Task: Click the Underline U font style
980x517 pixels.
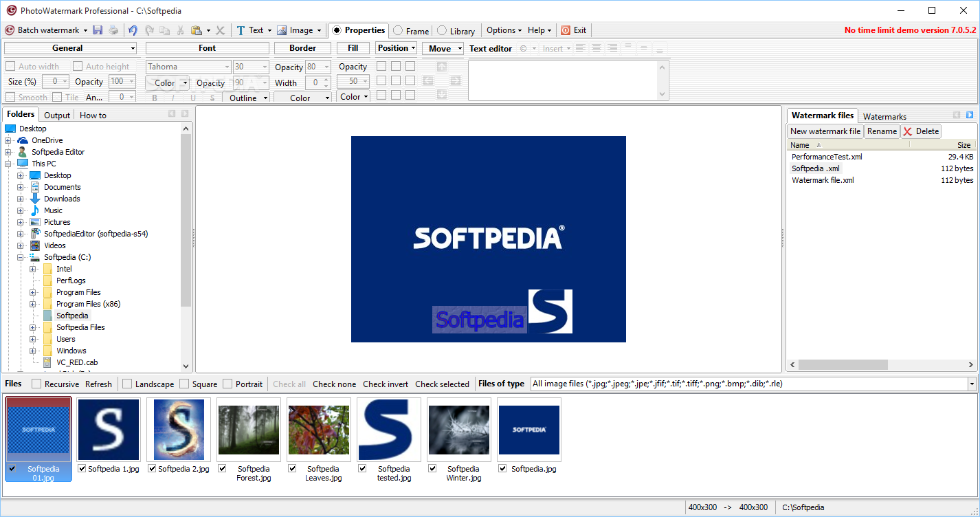Action: click(193, 98)
